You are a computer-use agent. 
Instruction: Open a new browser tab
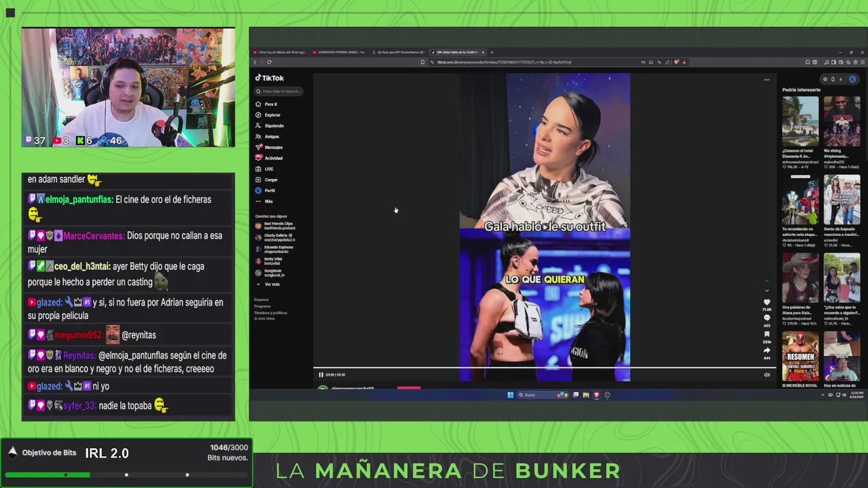click(x=492, y=52)
